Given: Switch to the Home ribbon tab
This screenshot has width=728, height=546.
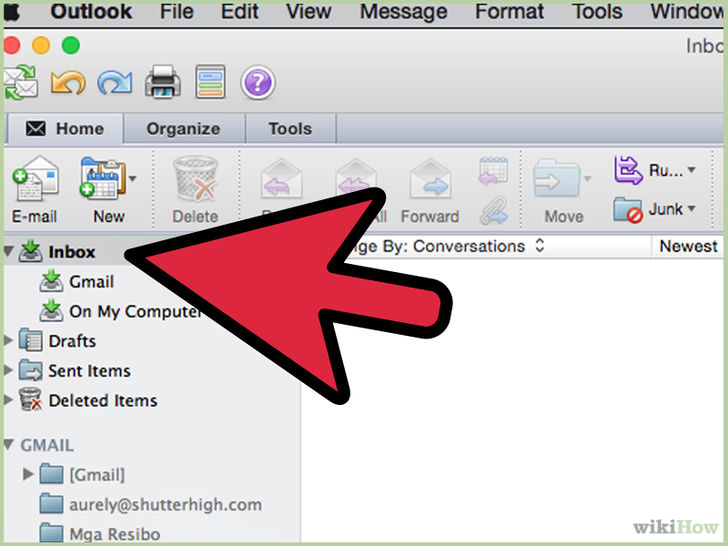Looking at the screenshot, I should [x=65, y=129].
